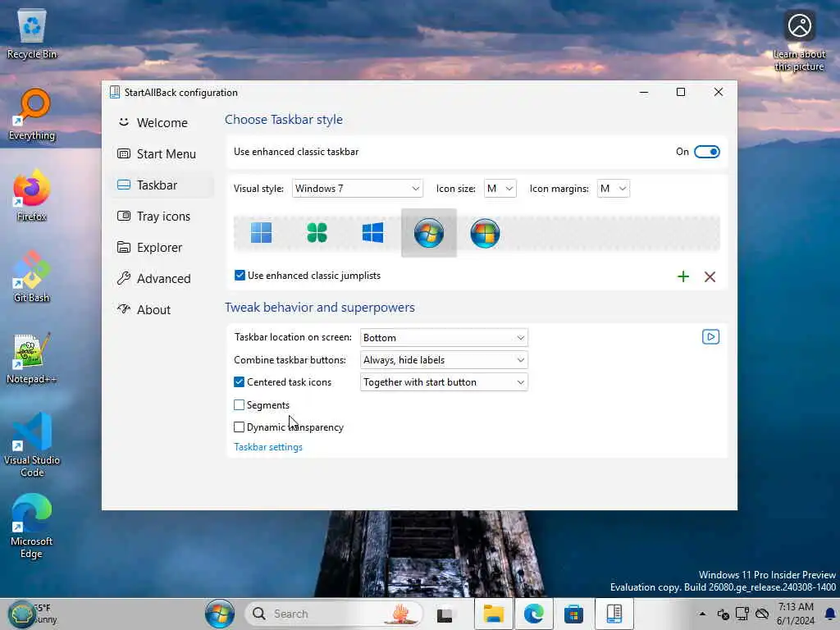Open Taskbar settings link

(x=268, y=447)
